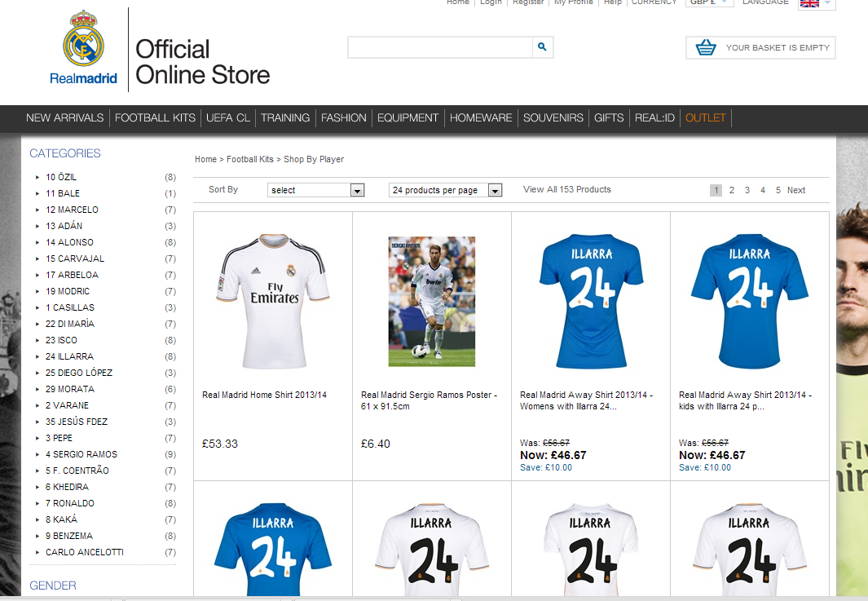Screen dimensions: 868x601
Task: Go to results page 5
Action: point(778,190)
